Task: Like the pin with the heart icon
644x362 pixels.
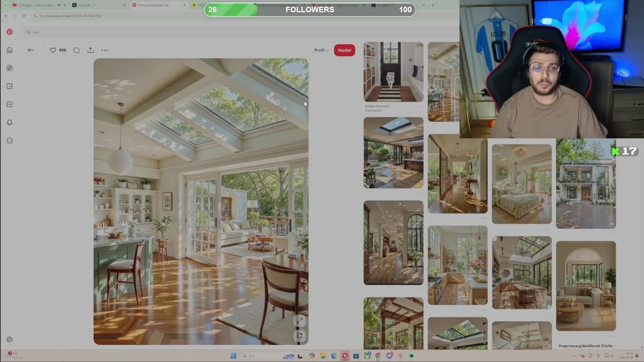Action: coord(53,50)
